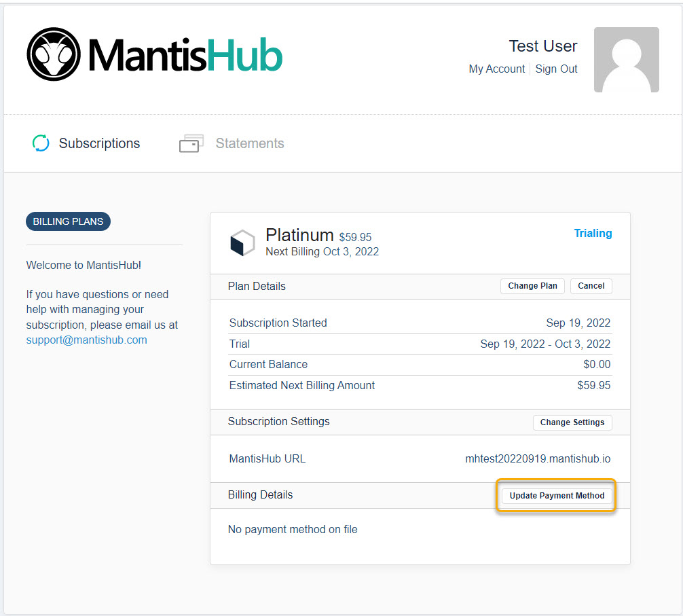Select the Billing Details section header
This screenshot has width=683, height=616.
(x=260, y=495)
